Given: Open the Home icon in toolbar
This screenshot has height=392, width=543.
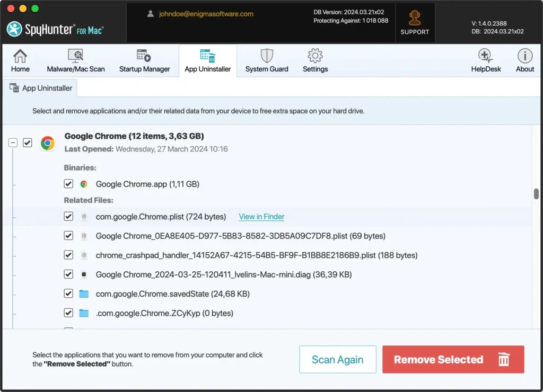Looking at the screenshot, I should tap(20, 56).
